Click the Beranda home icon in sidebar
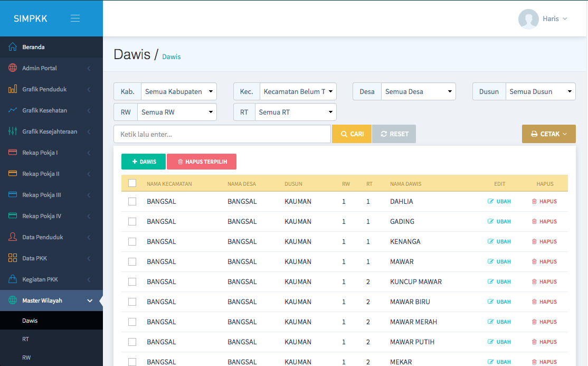588x366 pixels. 13,47
